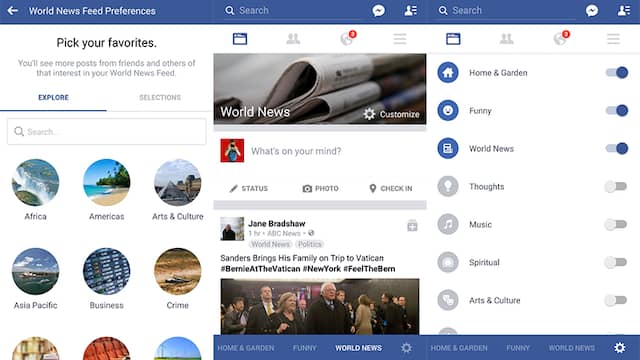This screenshot has width=640, height=360.
Task: Click the #FeelTheBern hashtag
Action: click(x=369, y=269)
